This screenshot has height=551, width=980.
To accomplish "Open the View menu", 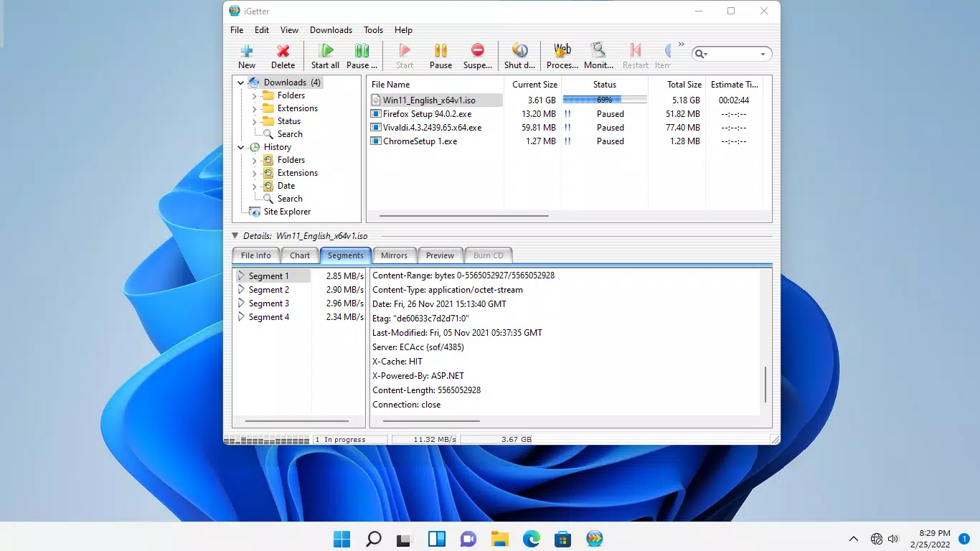I will click(289, 30).
